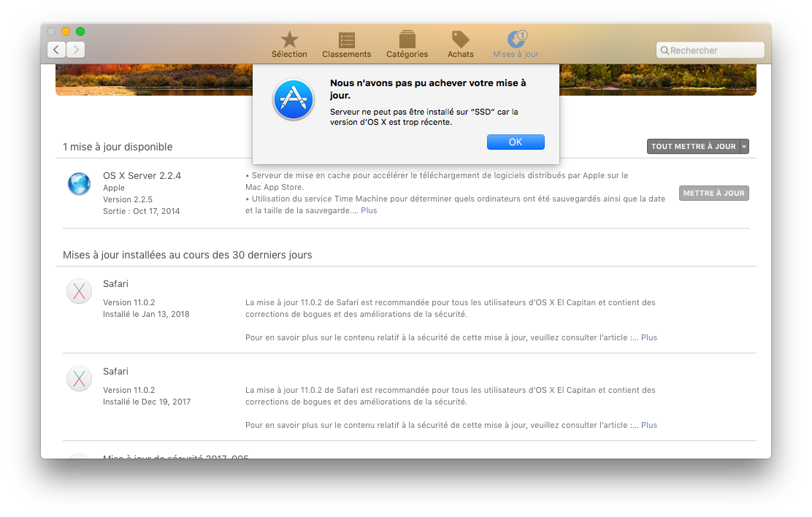Screen dimensions: 812x517
Task: Open the TOUT METTRE À JOUR dropdown arrow
Action: (x=744, y=147)
